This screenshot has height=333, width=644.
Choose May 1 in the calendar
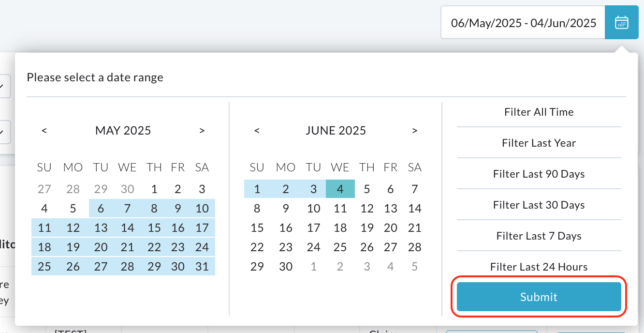[154, 189]
